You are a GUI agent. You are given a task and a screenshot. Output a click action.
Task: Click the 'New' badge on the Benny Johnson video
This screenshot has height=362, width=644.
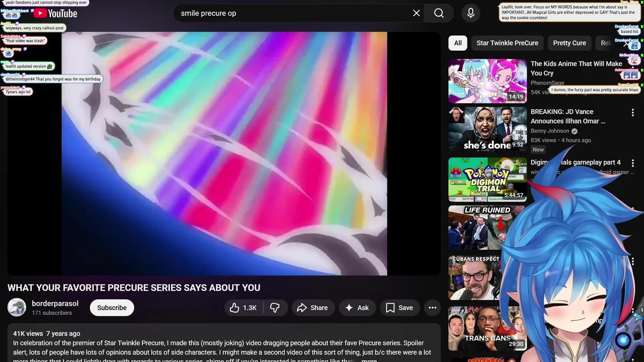point(538,149)
